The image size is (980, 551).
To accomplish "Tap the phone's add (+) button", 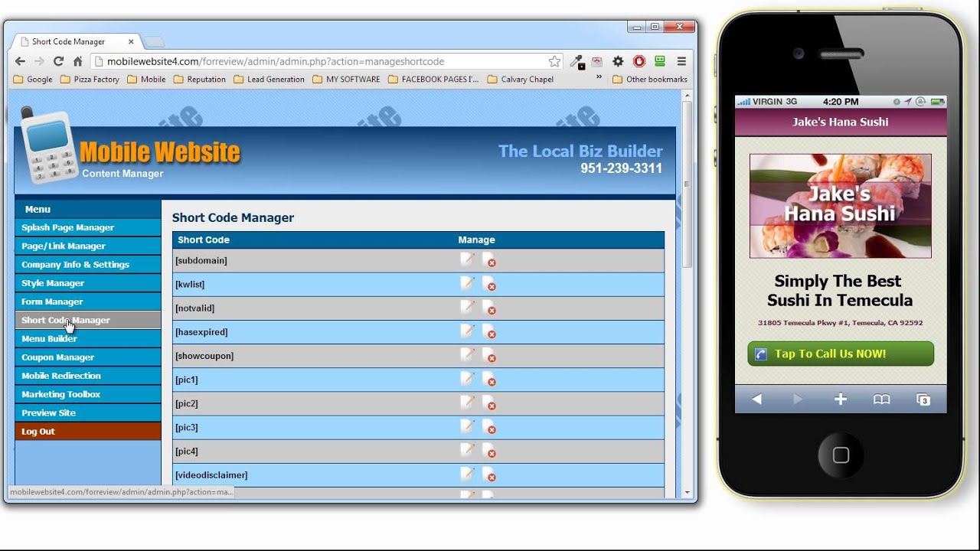I will click(x=840, y=399).
